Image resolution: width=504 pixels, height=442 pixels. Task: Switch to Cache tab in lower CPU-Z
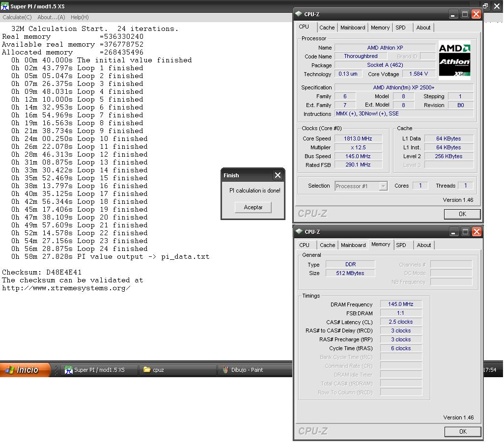(327, 245)
